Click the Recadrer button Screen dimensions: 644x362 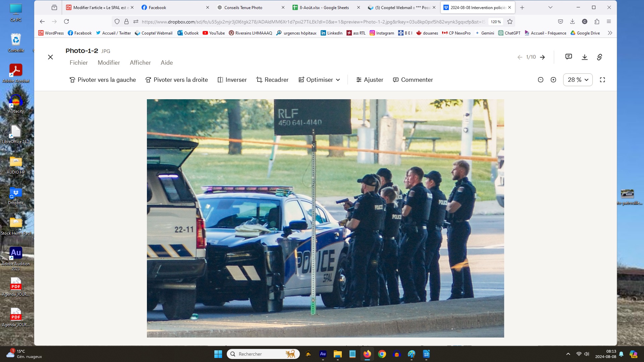click(x=272, y=80)
